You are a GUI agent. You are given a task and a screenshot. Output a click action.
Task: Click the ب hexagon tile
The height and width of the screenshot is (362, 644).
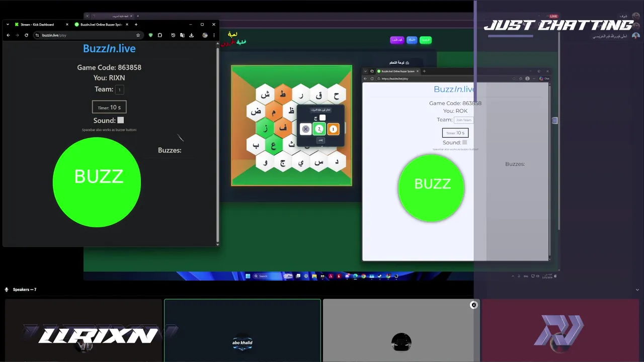click(256, 145)
